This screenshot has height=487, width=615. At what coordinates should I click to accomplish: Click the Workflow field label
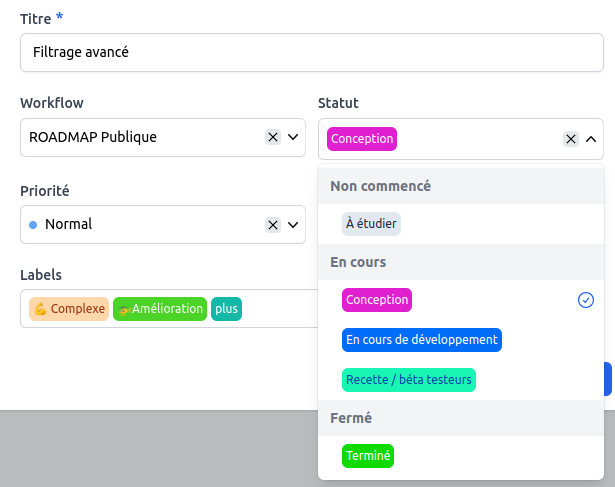coord(52,103)
